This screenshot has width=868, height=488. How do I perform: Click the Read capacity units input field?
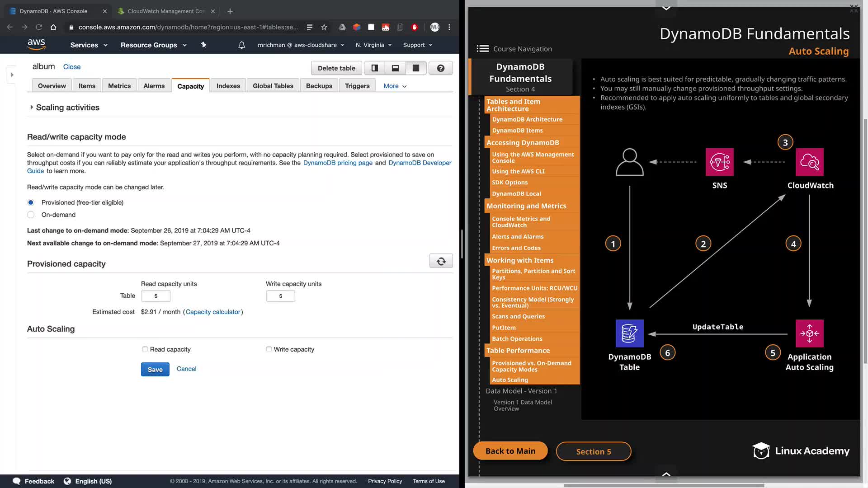point(156,296)
